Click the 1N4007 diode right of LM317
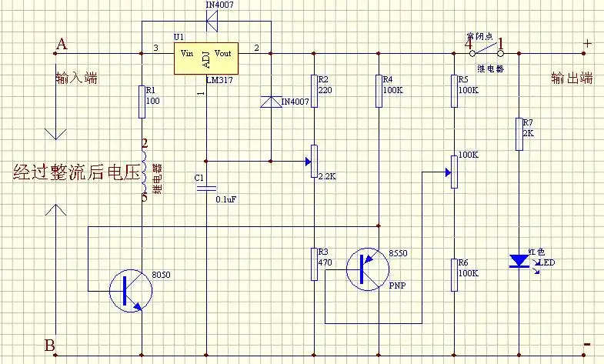Viewport: 604px width, 364px height. (271, 102)
